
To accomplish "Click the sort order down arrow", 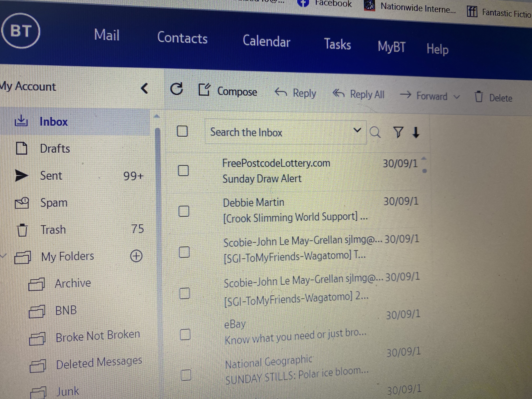I will point(416,132).
